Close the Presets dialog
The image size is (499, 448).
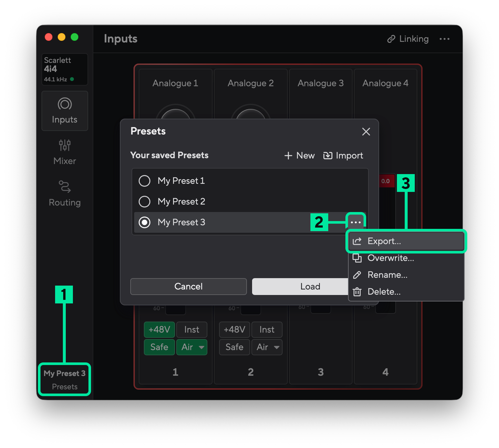(366, 132)
